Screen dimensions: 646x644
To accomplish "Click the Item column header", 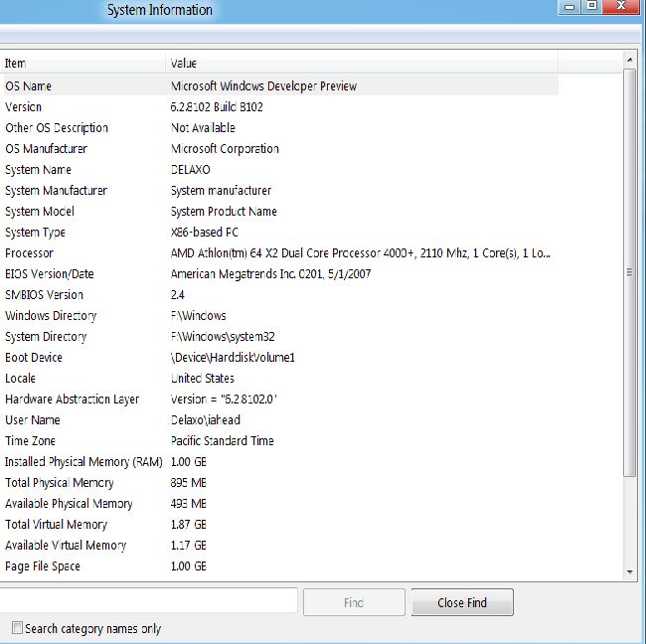I will tap(83, 63).
